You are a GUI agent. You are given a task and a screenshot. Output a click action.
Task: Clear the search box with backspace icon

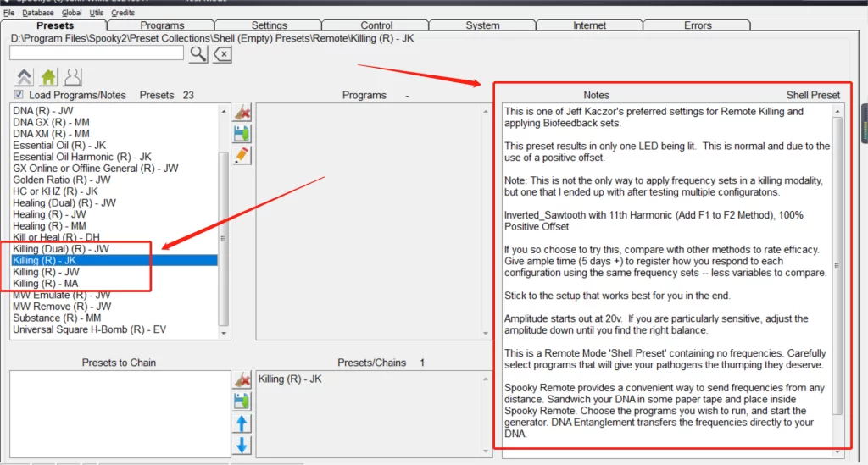[x=221, y=54]
